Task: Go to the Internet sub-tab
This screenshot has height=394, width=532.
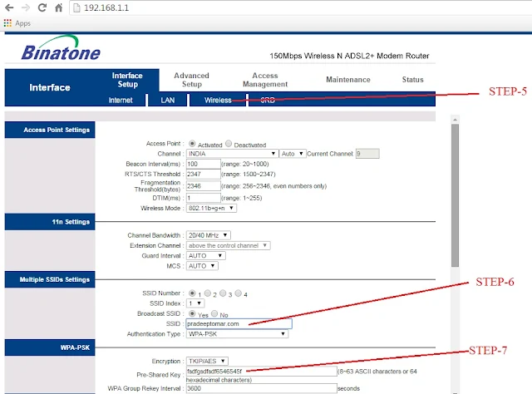Action: (x=121, y=100)
